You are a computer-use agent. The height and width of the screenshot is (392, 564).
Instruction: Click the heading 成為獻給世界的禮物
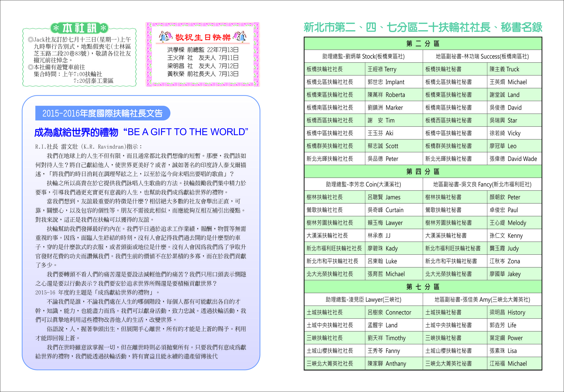76,132
